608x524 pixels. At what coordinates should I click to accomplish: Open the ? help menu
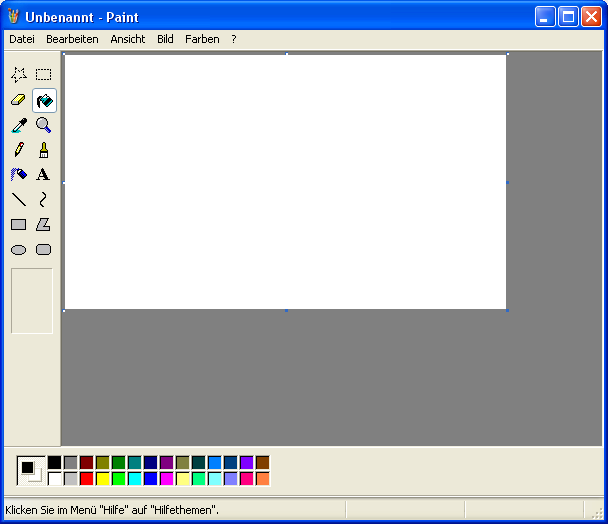[x=234, y=39]
